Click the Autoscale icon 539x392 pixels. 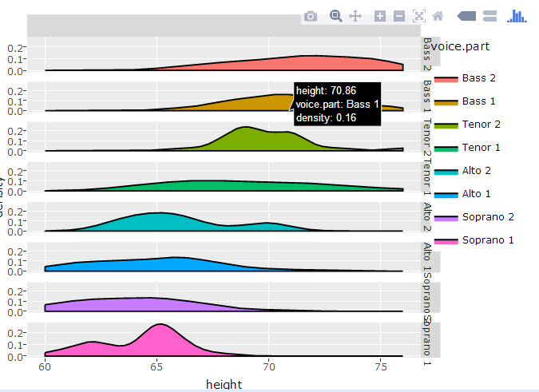click(x=419, y=16)
